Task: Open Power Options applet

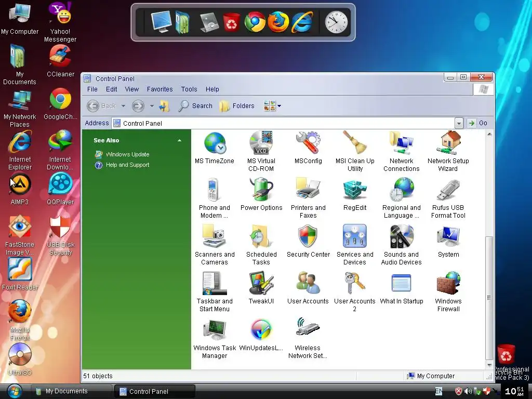Action: pos(261,195)
